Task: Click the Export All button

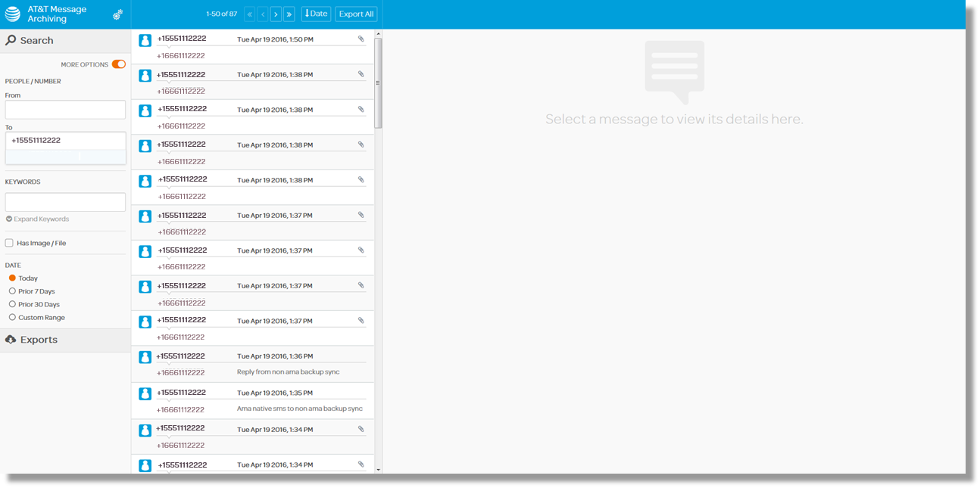Action: (356, 14)
